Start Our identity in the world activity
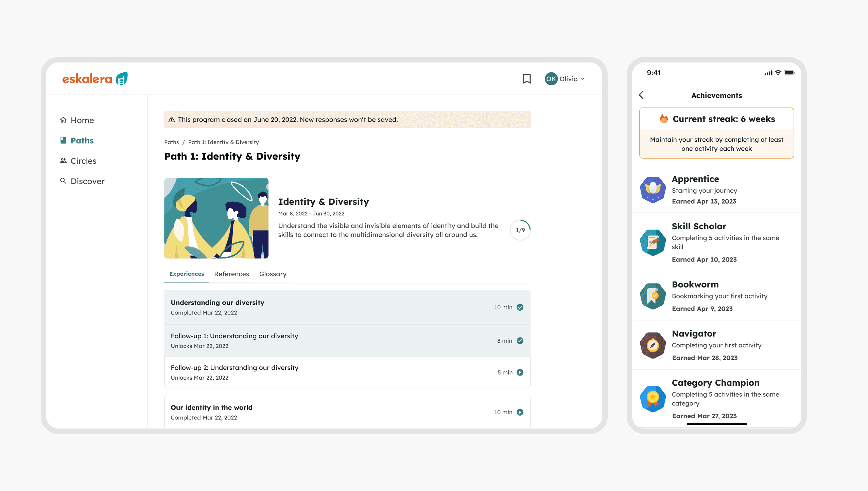The image size is (868, 491). click(x=520, y=412)
